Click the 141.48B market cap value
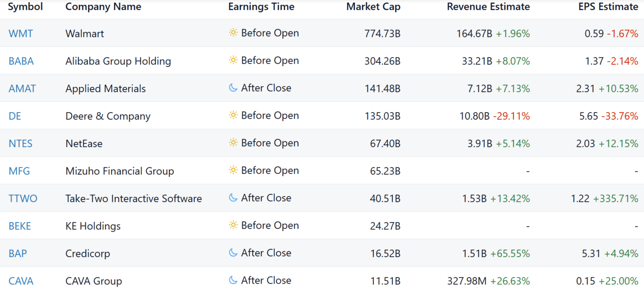Screen dimensions: 644x292 pyautogui.click(x=382, y=88)
